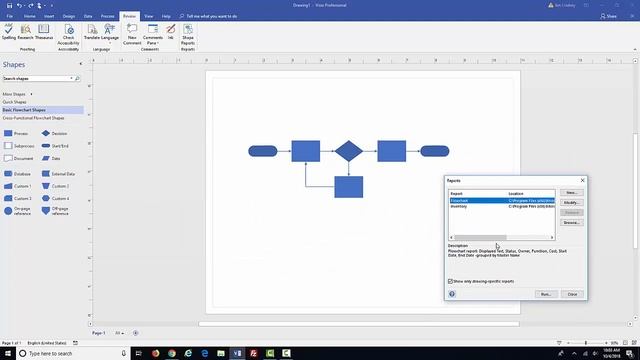
Task: Select the Database shape stencil
Action: tap(17, 174)
